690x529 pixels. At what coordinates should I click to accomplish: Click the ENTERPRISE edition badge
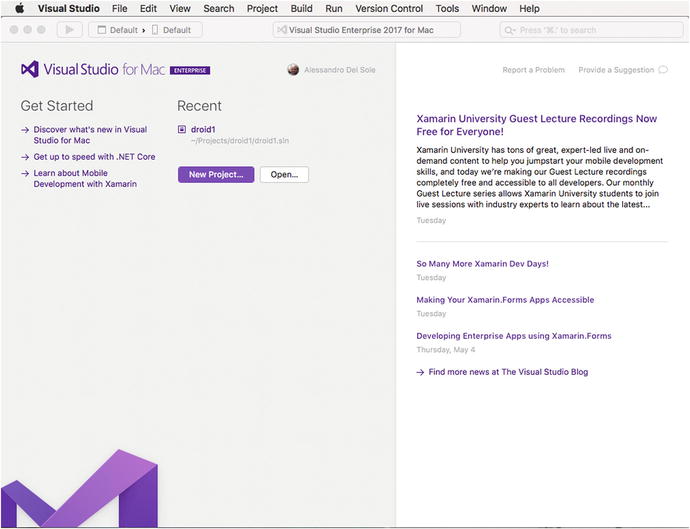point(190,70)
